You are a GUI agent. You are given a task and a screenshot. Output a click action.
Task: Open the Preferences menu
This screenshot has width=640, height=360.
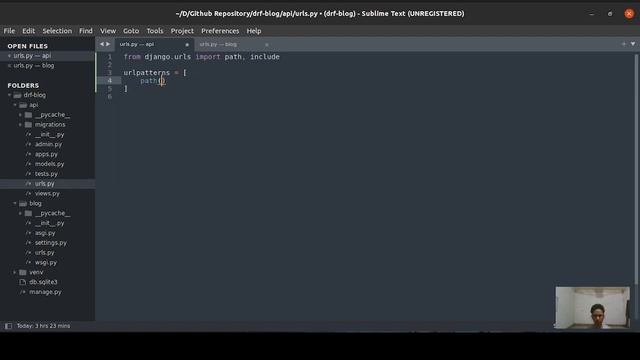(x=220, y=31)
